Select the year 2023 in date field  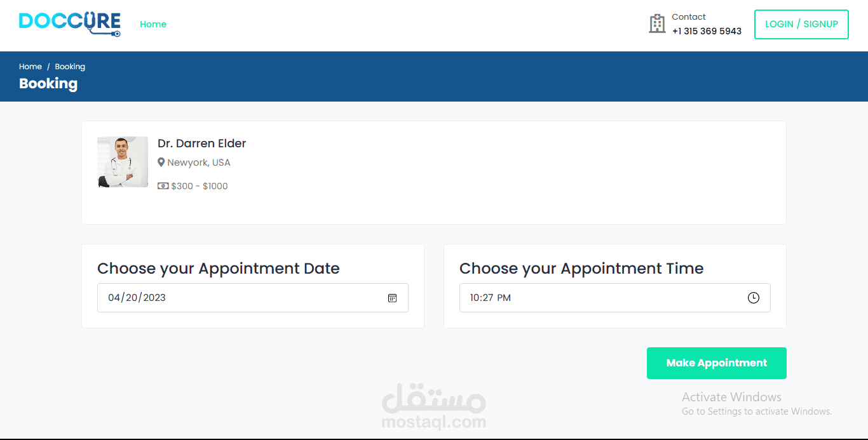coord(154,298)
